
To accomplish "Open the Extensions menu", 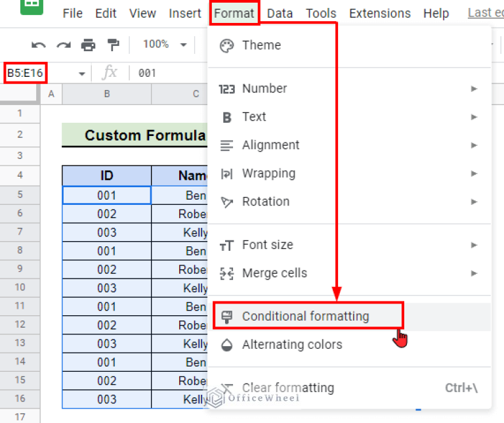I will (380, 13).
